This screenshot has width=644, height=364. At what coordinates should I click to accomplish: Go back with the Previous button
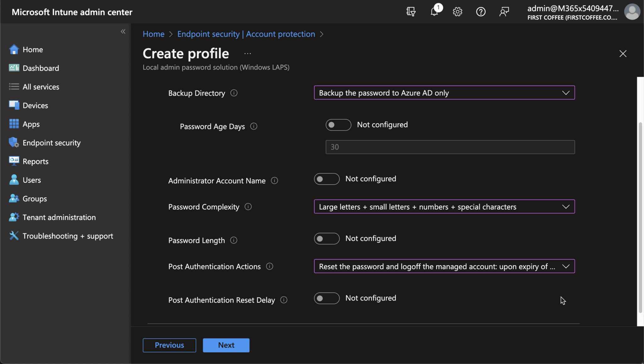click(x=169, y=345)
